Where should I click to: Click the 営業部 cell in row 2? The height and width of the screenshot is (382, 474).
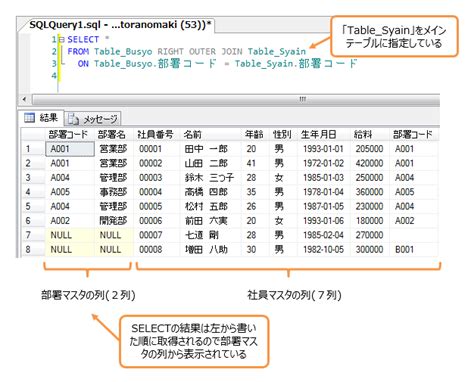(x=114, y=163)
